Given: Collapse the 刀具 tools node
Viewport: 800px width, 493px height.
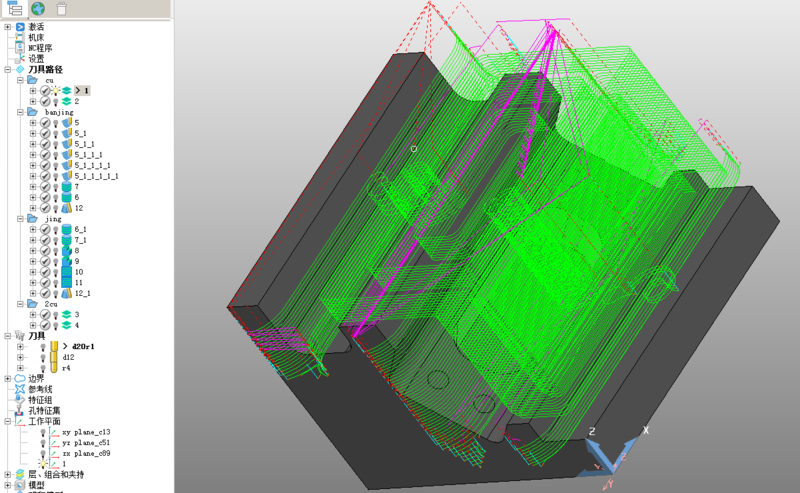Looking at the screenshot, I should 7,336.
